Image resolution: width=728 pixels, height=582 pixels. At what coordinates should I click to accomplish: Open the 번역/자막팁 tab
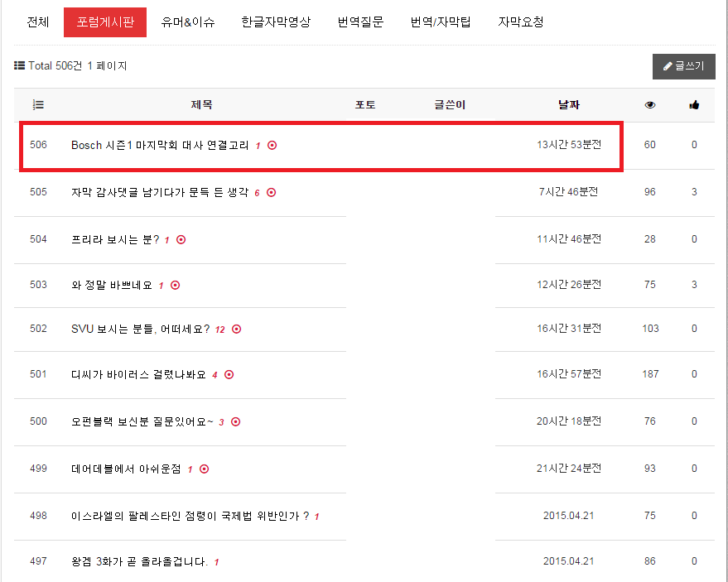(440, 22)
